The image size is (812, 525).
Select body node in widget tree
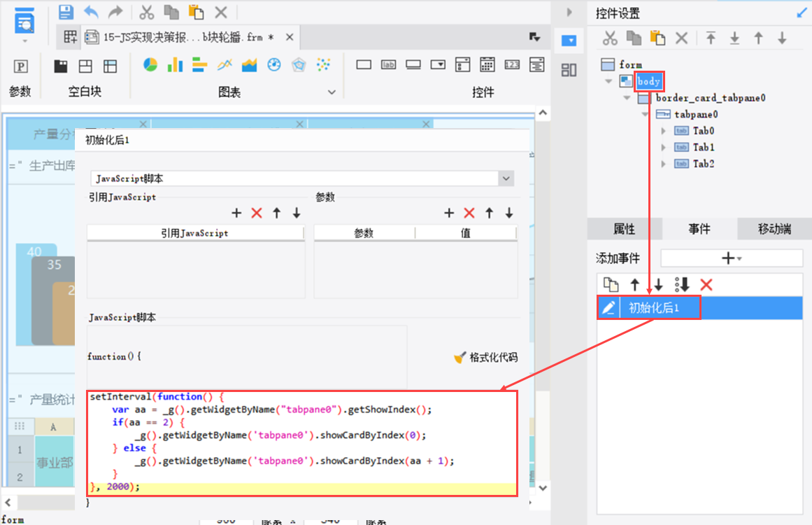click(x=648, y=81)
